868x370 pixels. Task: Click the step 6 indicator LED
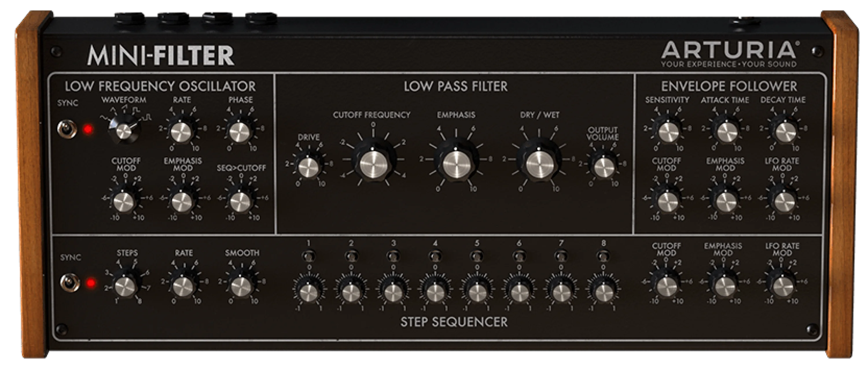(x=519, y=256)
